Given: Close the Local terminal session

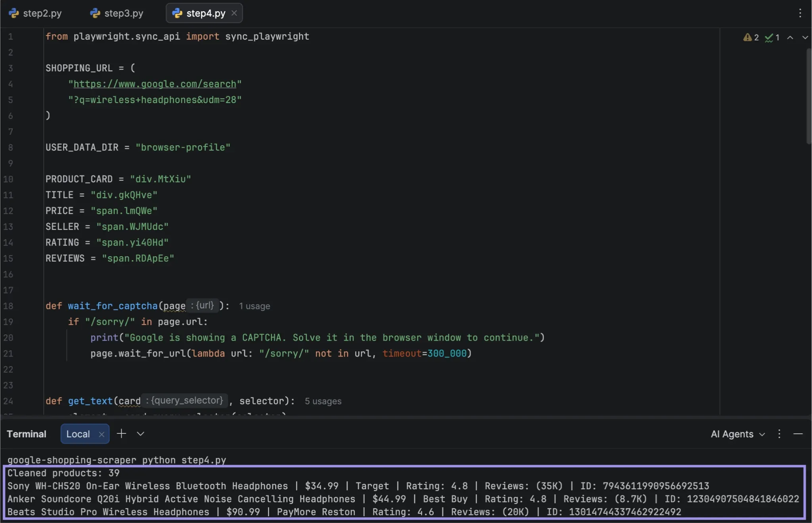Looking at the screenshot, I should point(101,434).
